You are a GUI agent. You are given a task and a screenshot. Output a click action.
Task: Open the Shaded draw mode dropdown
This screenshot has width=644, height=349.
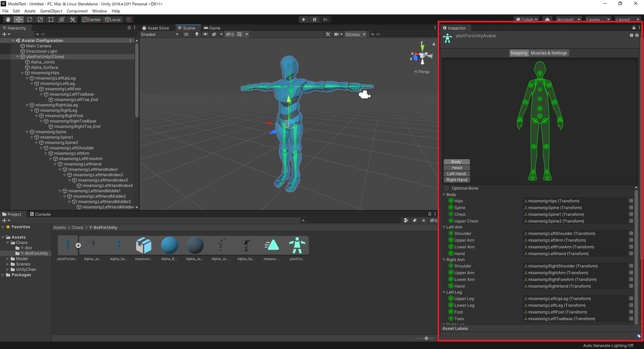(159, 34)
